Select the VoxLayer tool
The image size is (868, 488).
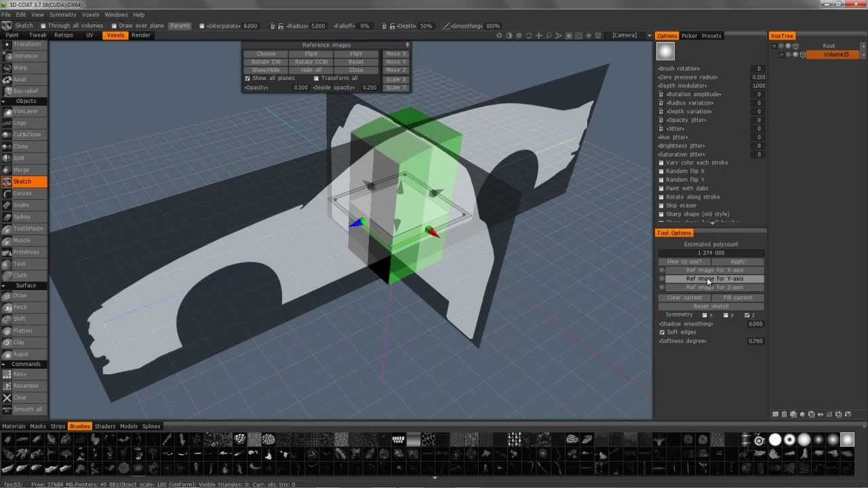click(x=24, y=111)
